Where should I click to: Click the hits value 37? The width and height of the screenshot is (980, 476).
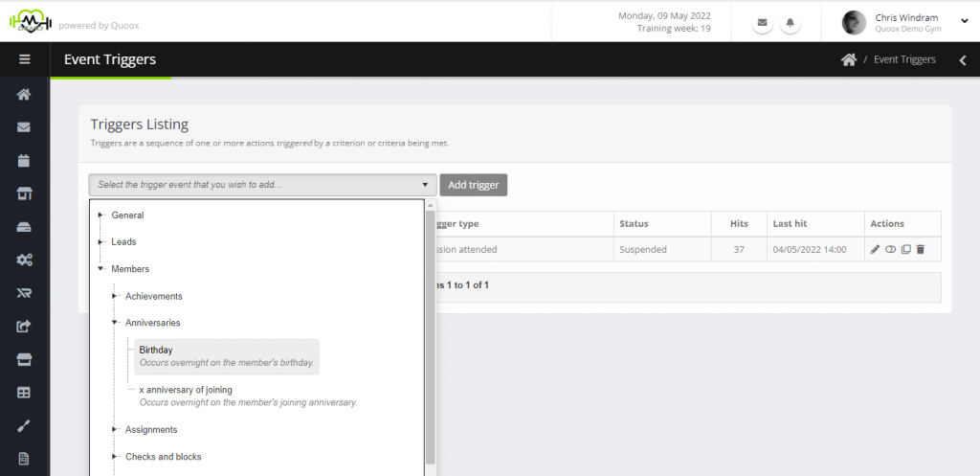pyautogui.click(x=739, y=250)
